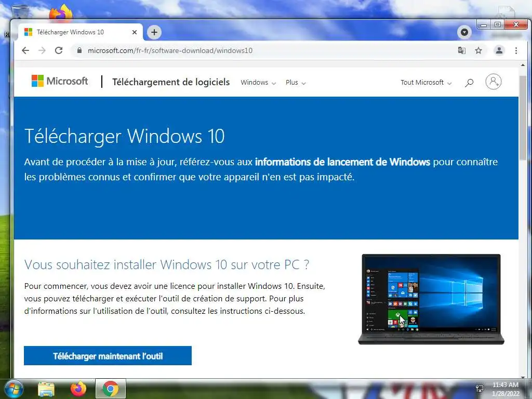
Task: Click the Chrome taskbar icon
Action: pyautogui.click(x=111, y=389)
